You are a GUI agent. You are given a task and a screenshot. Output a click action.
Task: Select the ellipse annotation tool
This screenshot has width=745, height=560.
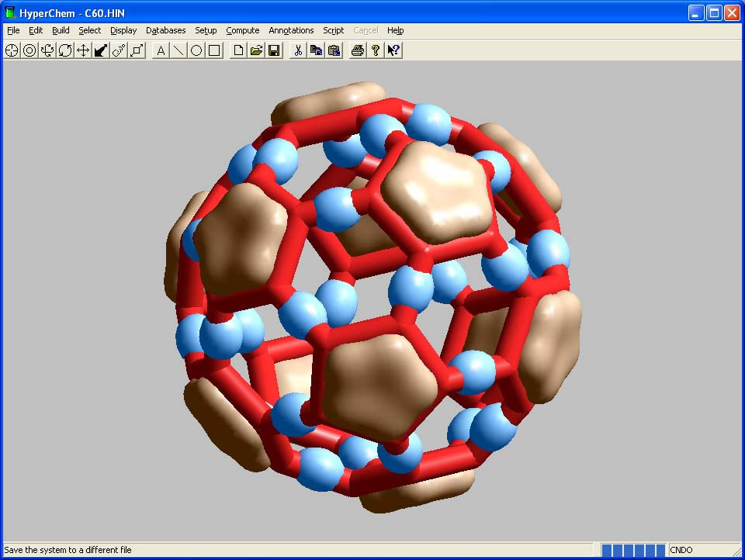click(x=196, y=50)
